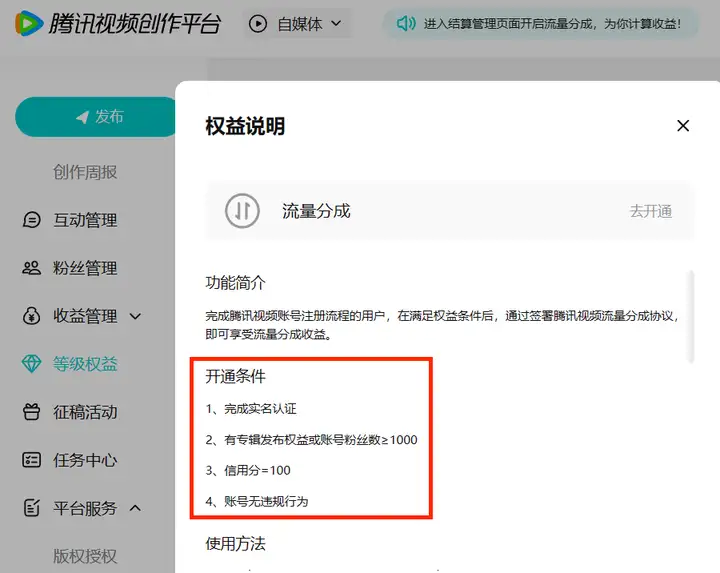
Task: Click the 功能简介 section heading
Action: pos(235,283)
